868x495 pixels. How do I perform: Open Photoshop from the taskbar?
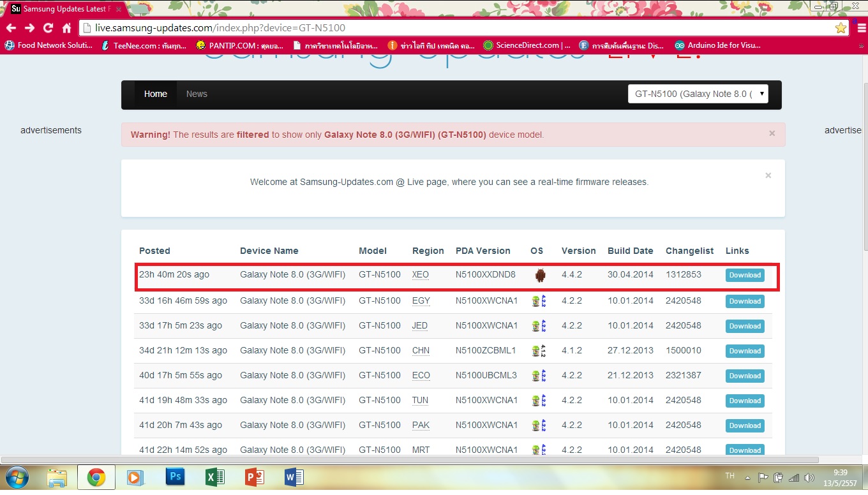175,477
